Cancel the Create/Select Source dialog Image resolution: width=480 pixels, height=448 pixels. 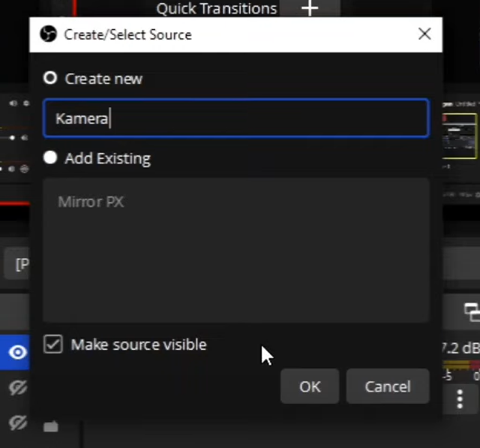pyautogui.click(x=388, y=386)
